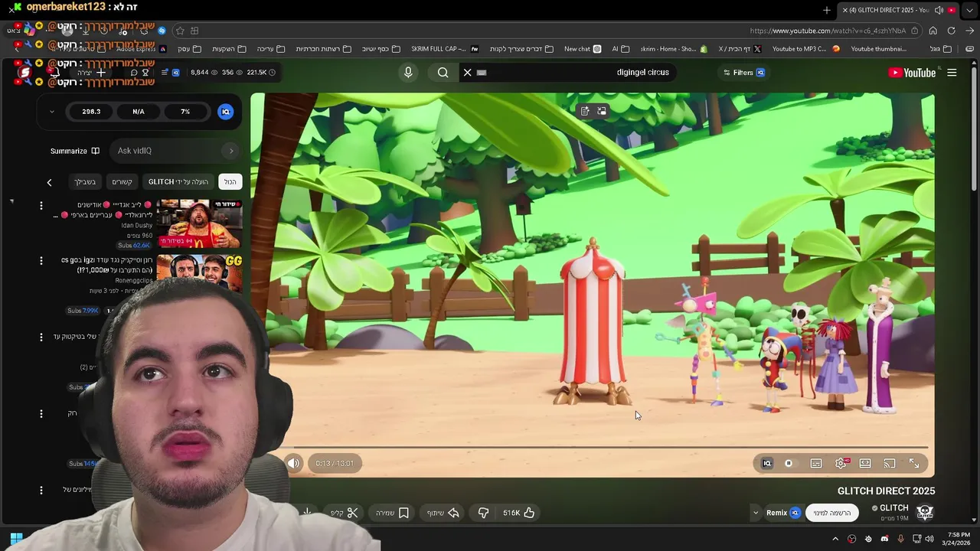Open the Ronengclips video thumbnail
Image resolution: width=980 pixels, height=551 pixels.
[200, 273]
